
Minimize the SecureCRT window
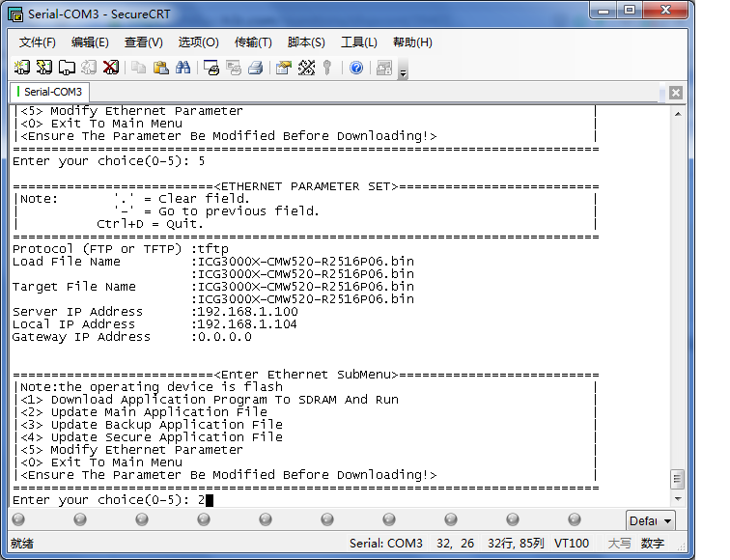coord(604,11)
